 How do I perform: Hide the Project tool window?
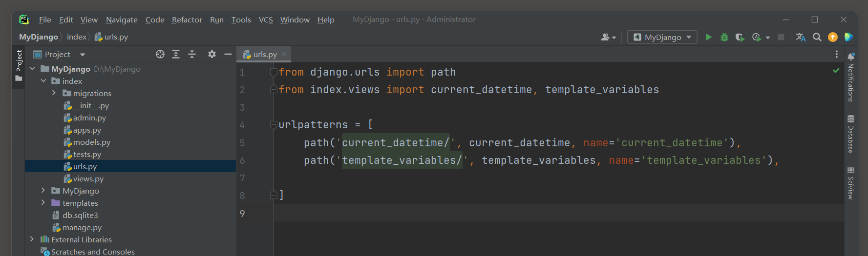228,54
